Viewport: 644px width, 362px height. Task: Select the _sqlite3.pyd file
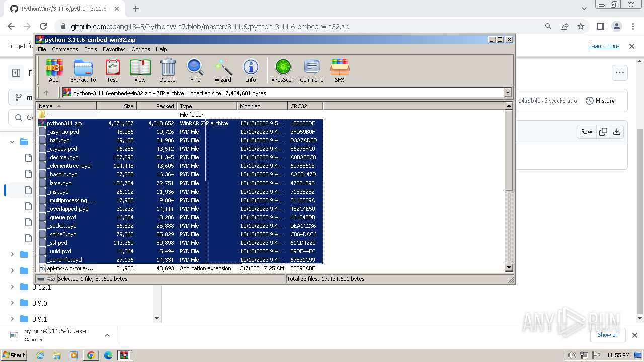[180, 234]
